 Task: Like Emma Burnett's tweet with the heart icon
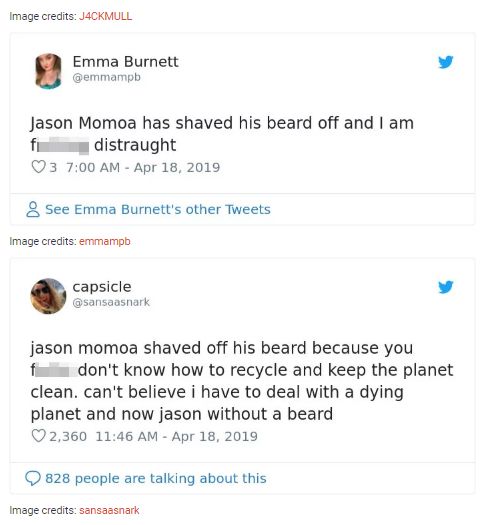coord(38,167)
